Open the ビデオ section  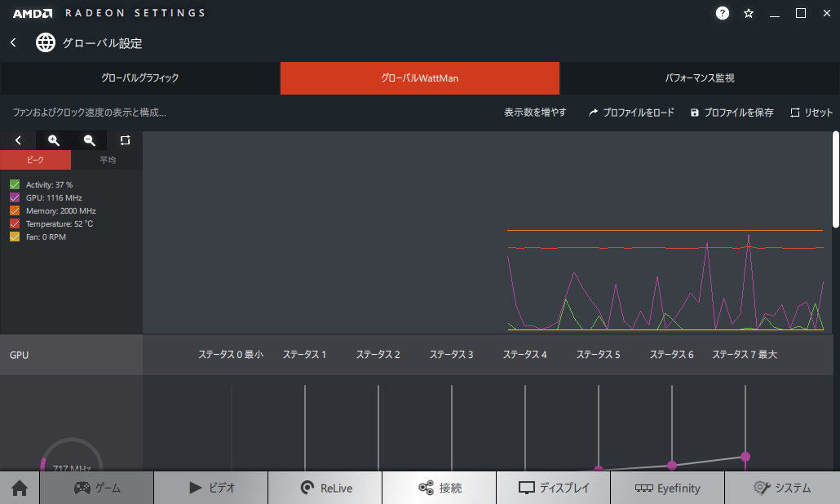point(211,488)
